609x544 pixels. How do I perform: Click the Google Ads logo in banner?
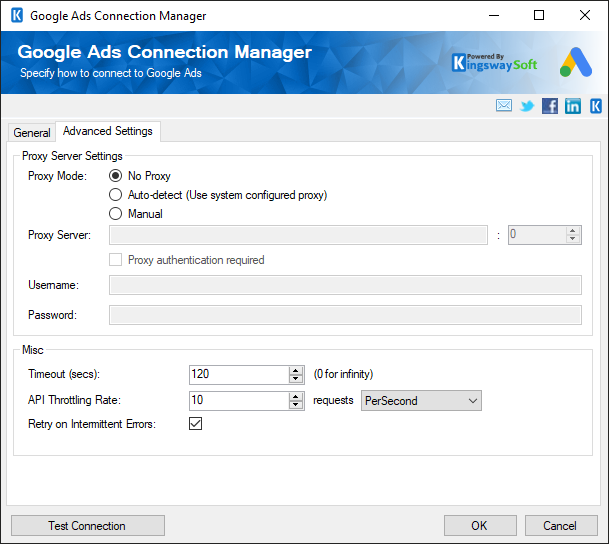pyautogui.click(x=576, y=62)
